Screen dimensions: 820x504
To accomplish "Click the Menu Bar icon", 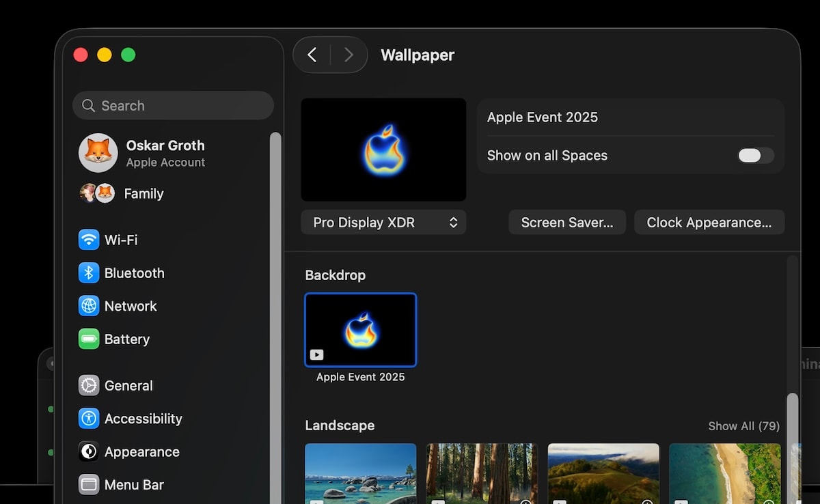I will click(x=89, y=485).
